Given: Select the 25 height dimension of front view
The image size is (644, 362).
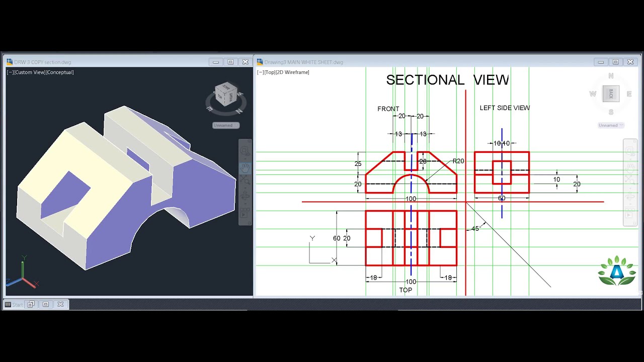Looking at the screenshot, I should point(358,164).
